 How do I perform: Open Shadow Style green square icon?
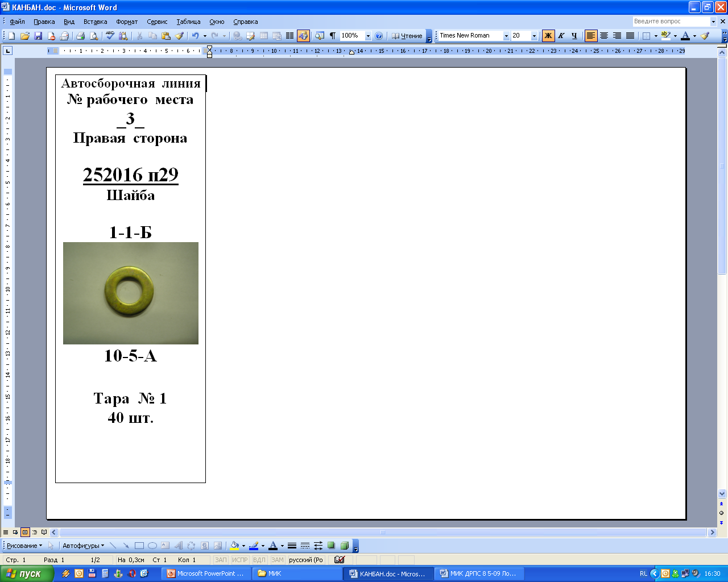click(331, 546)
